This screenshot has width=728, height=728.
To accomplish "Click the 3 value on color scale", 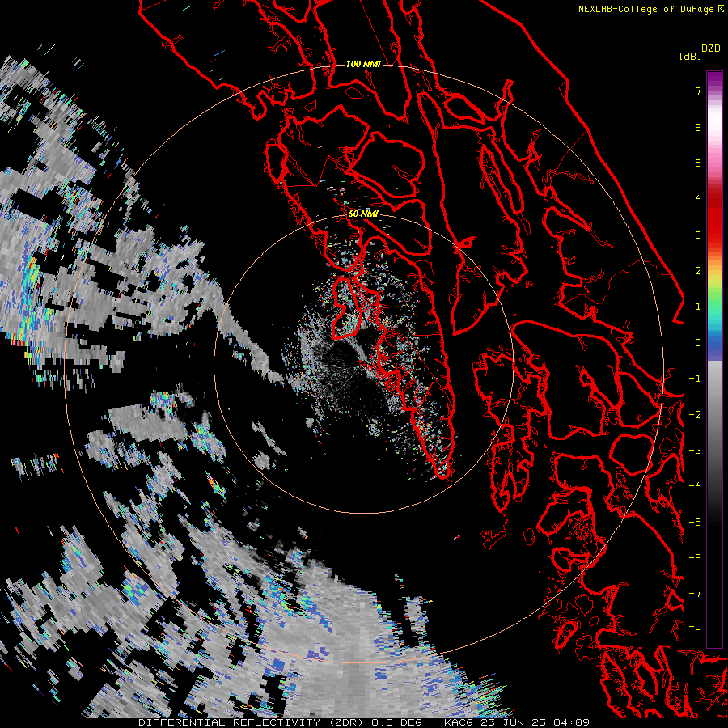I will pyautogui.click(x=698, y=235).
